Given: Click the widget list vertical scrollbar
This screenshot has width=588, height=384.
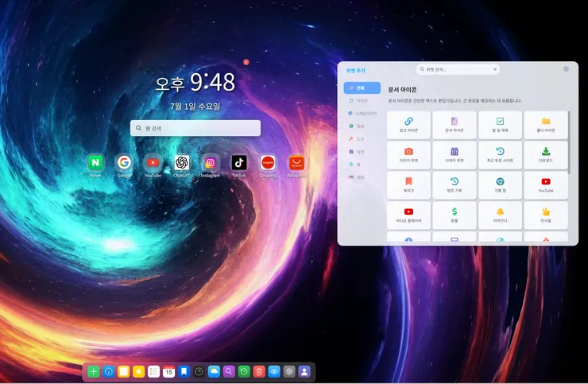Looking at the screenshot, I should pyautogui.click(x=569, y=142).
